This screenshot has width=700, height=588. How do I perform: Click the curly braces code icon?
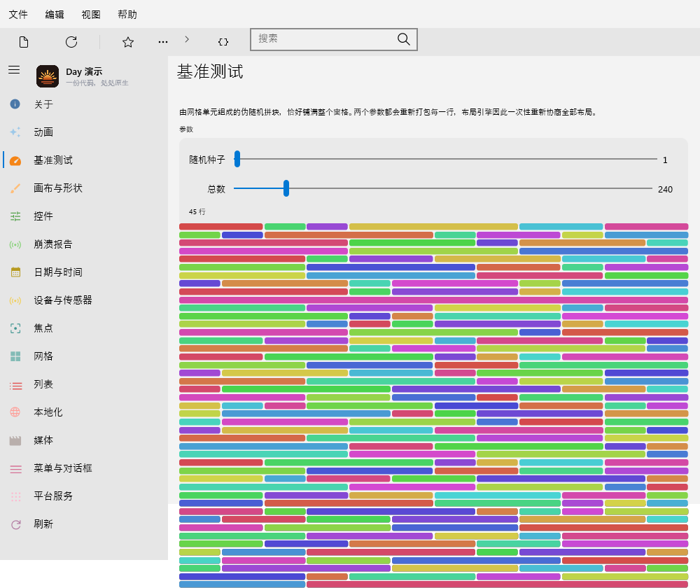click(x=223, y=42)
